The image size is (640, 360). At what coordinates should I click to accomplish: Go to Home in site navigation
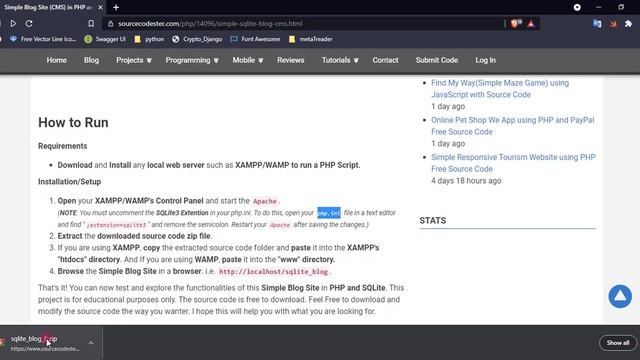coord(56,60)
